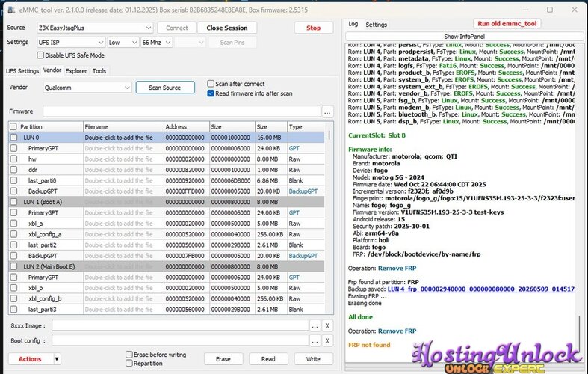The image size is (588, 374).
Task: Browse for Boot config with ... button
Action: 315,341
